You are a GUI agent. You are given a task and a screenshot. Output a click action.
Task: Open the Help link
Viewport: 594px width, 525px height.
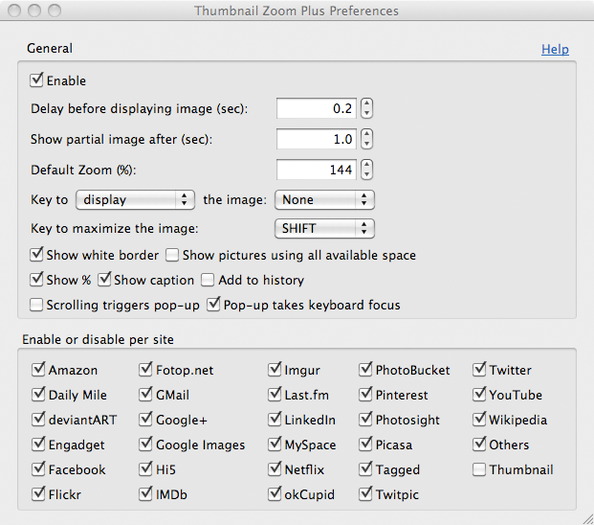555,49
